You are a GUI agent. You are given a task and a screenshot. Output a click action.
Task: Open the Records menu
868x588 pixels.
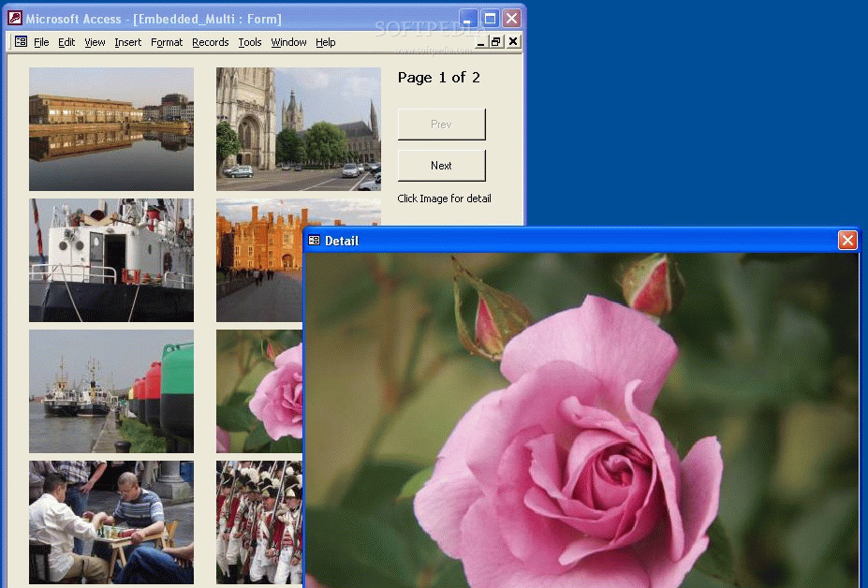[211, 42]
